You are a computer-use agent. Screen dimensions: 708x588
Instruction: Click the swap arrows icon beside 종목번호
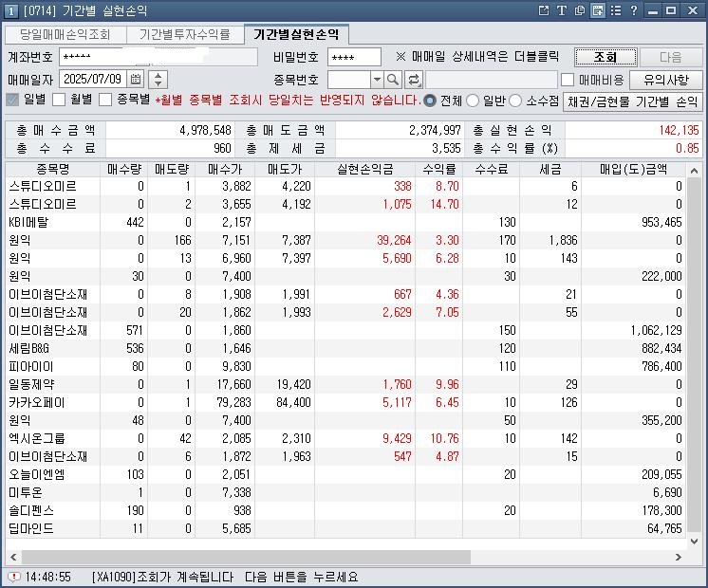(x=414, y=80)
